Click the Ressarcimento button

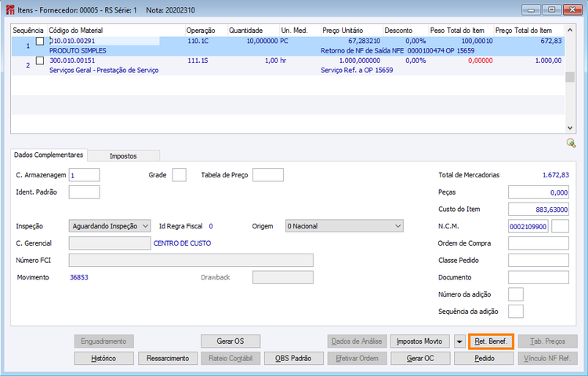tap(168, 359)
